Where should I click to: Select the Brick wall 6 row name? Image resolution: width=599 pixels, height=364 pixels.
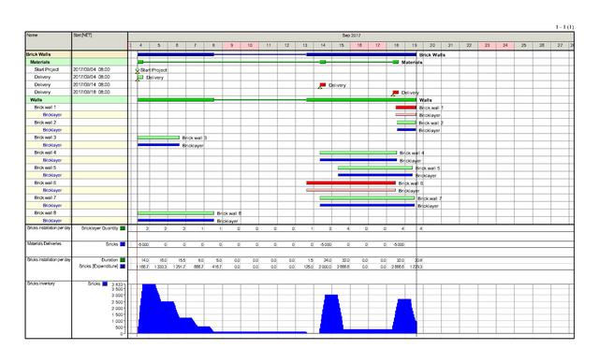click(45, 183)
